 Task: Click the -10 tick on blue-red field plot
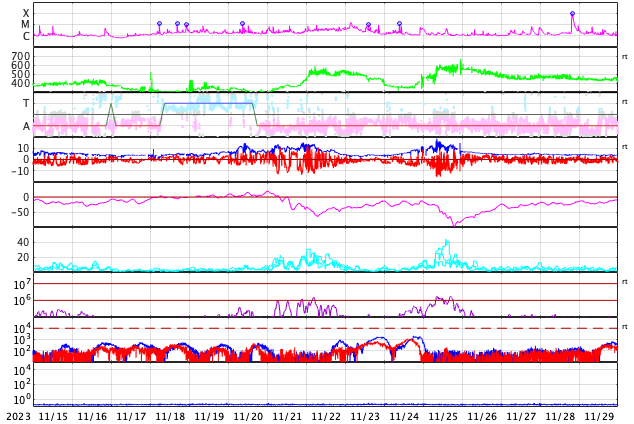point(20,171)
